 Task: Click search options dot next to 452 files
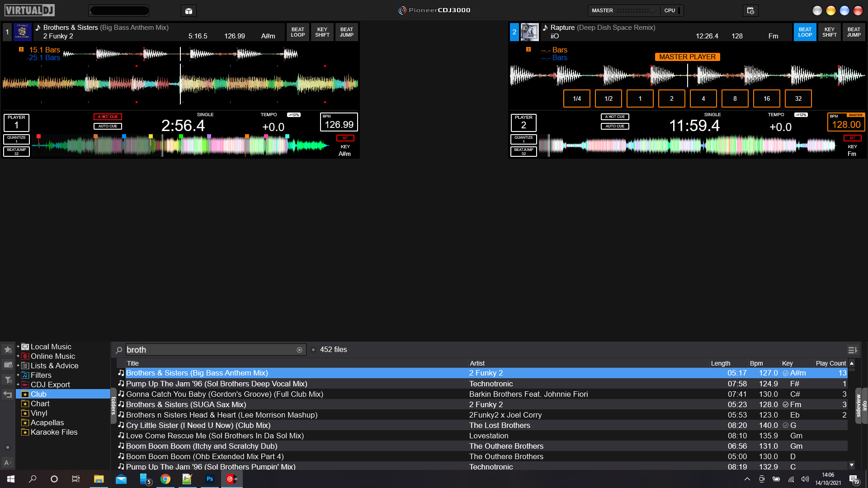coord(313,350)
